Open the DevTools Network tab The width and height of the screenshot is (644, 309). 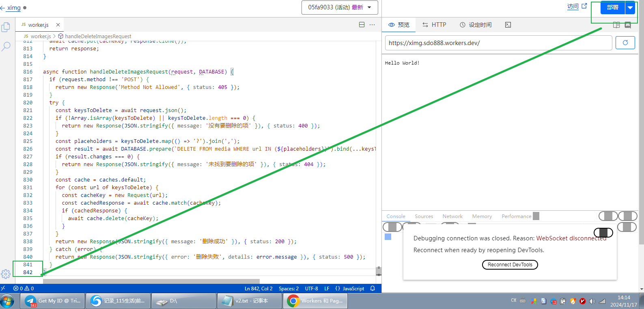(x=452, y=216)
